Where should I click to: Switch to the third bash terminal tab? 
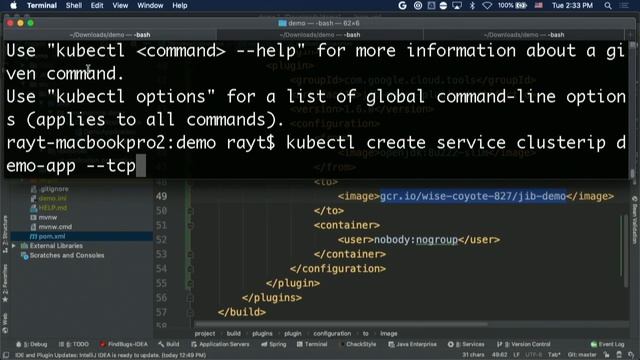(524, 35)
